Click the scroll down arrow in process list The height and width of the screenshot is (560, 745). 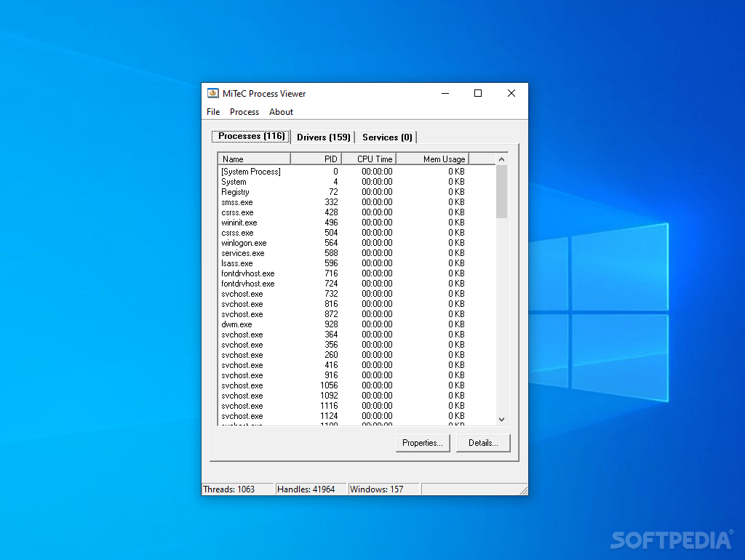click(x=501, y=419)
